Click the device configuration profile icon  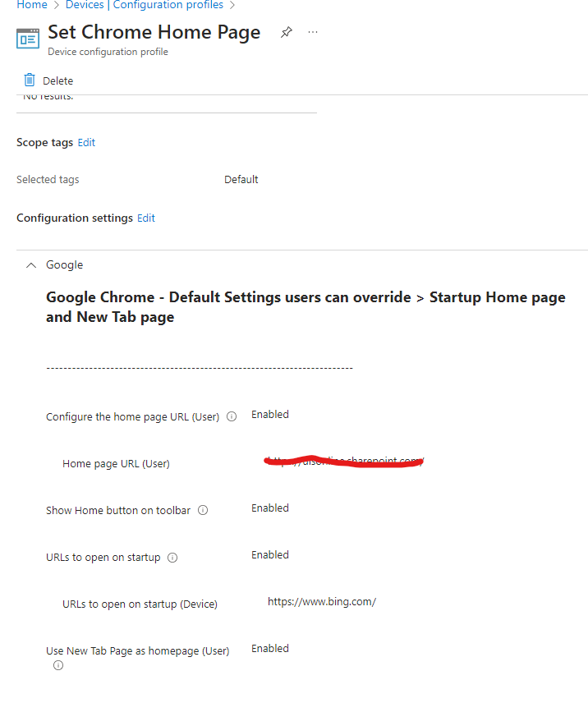pyautogui.click(x=28, y=39)
